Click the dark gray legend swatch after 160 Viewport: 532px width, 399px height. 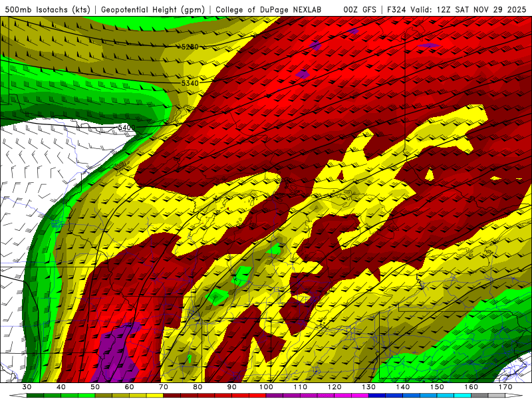tap(479, 396)
